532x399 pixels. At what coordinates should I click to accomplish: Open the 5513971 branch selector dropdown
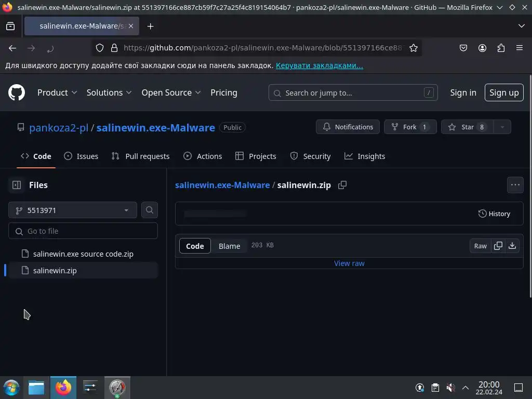click(73, 210)
